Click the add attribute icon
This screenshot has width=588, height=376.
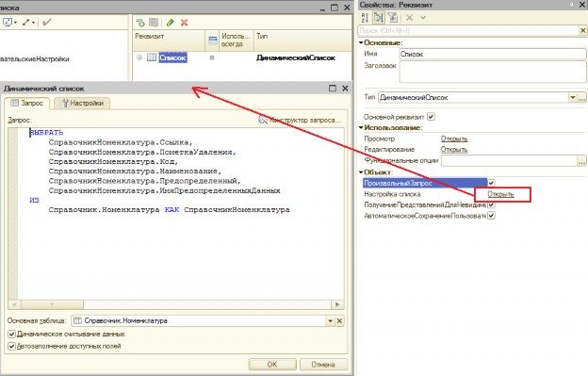(x=140, y=23)
